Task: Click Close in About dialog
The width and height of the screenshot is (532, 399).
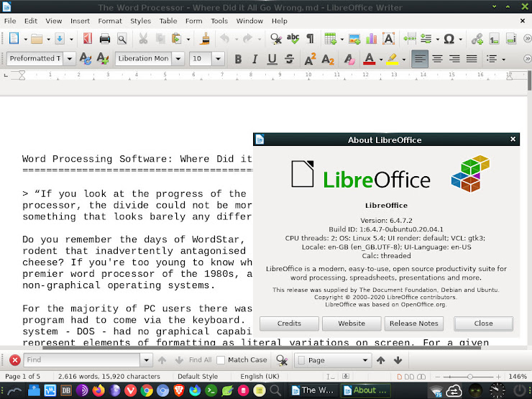Action: click(x=484, y=324)
